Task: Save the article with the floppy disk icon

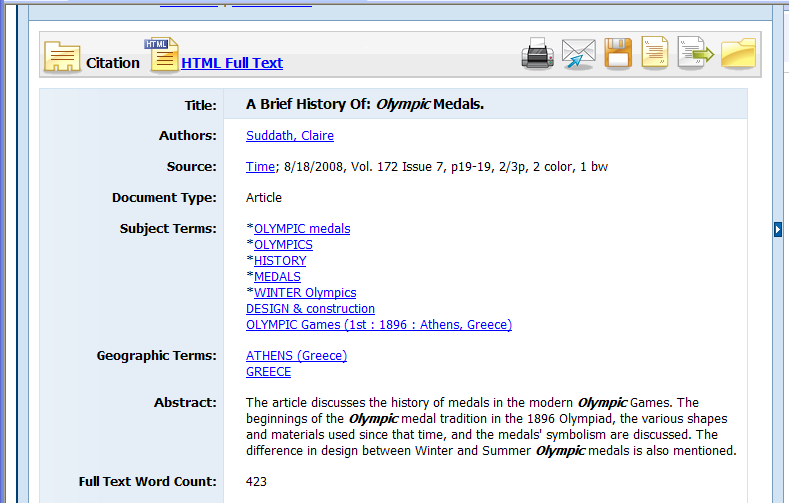Action: pyautogui.click(x=618, y=53)
